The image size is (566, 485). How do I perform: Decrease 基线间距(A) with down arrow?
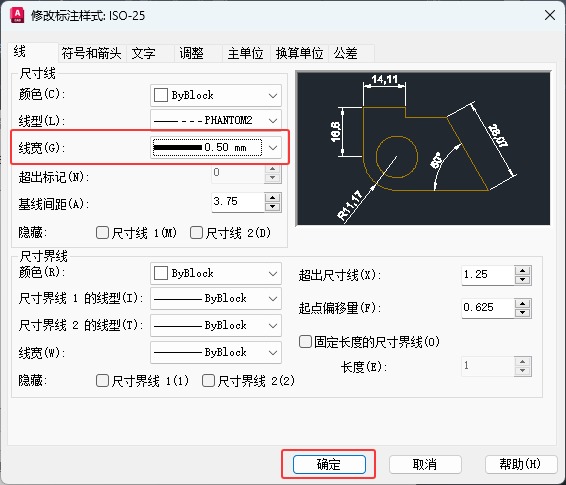tap(273, 206)
